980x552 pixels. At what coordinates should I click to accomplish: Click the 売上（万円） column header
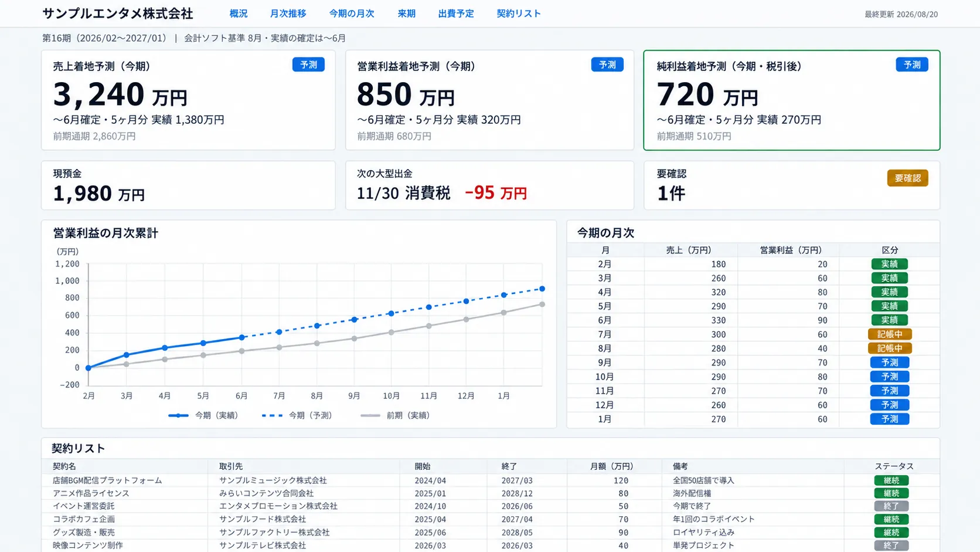click(x=689, y=250)
